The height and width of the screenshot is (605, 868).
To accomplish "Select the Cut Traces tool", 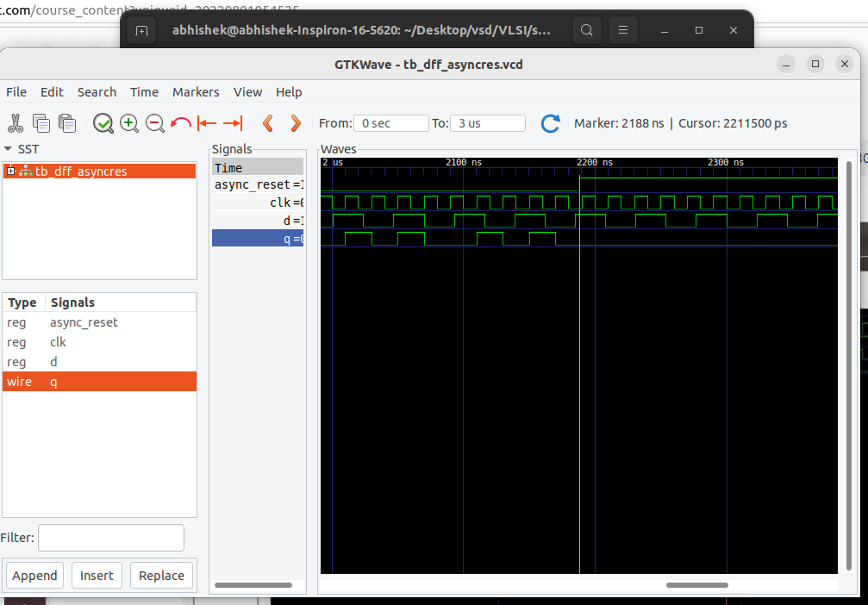I will click(16, 123).
